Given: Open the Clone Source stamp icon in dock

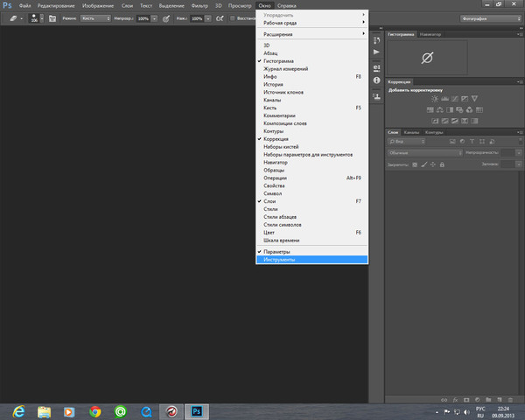Looking at the screenshot, I should 376,96.
